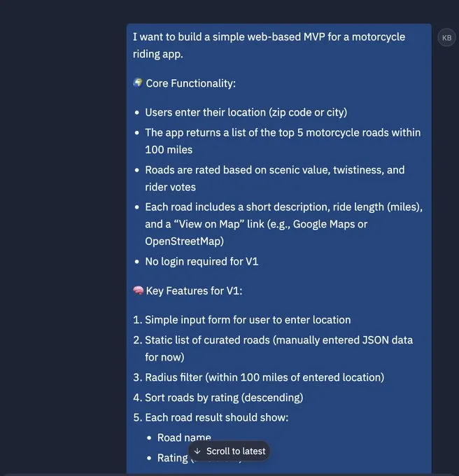
Task: Click the "Core Functionality:" heading text
Action: 191,83
